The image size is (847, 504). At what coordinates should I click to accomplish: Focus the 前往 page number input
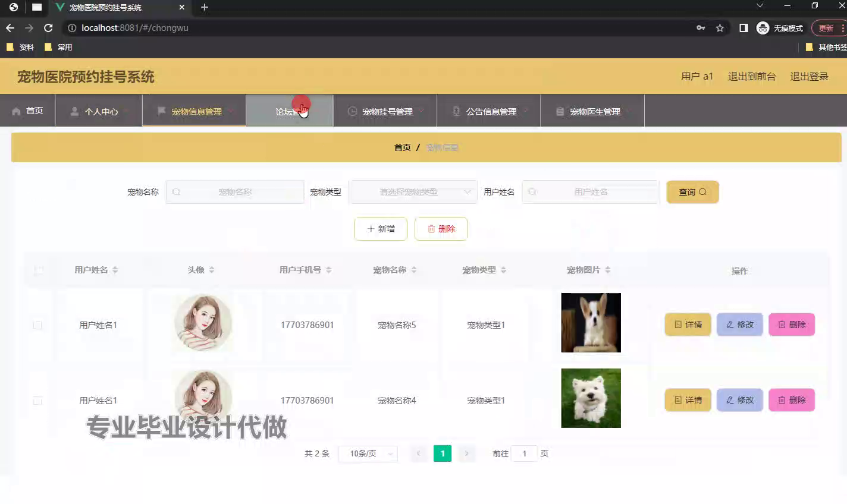[524, 453]
